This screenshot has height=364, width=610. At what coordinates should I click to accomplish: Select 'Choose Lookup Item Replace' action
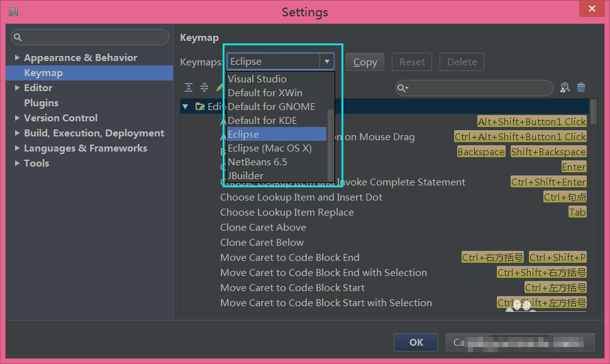click(287, 212)
